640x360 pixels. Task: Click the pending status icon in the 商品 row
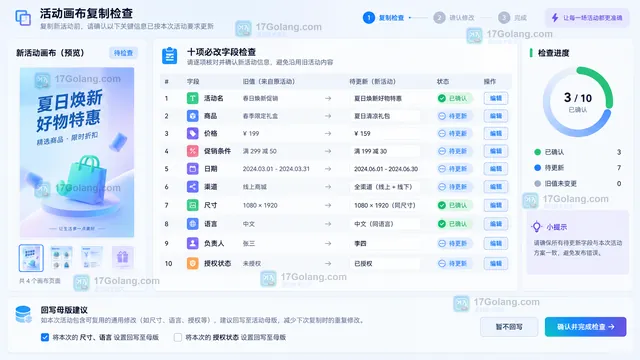(x=442, y=116)
